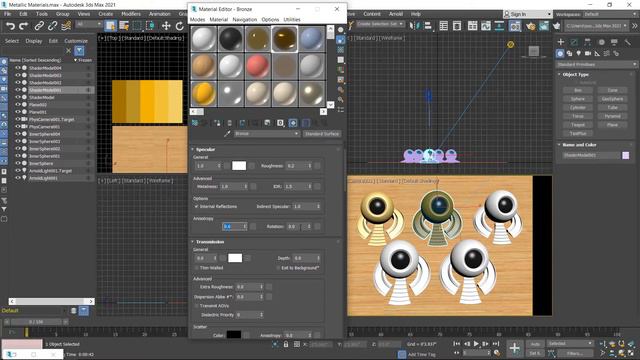Screen dimensions: 640x360
Task: Toggle visibility eye for ArnoldLight001
Action: point(18,178)
